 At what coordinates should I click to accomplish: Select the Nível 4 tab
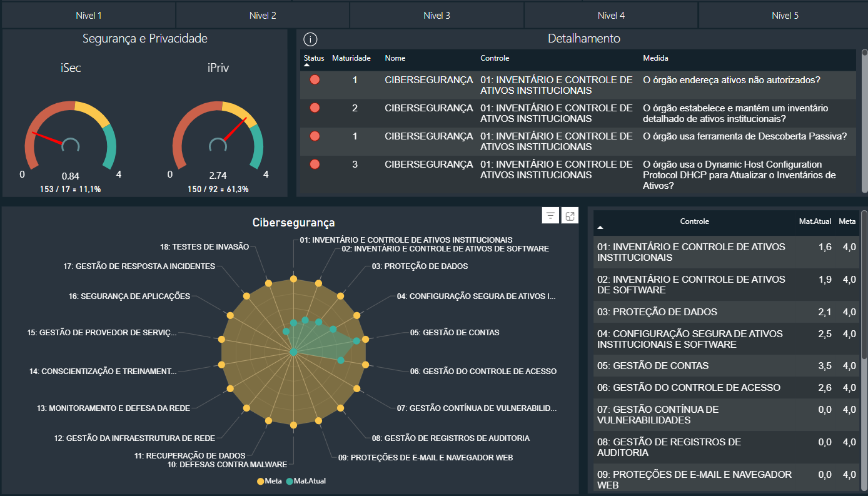pos(611,16)
